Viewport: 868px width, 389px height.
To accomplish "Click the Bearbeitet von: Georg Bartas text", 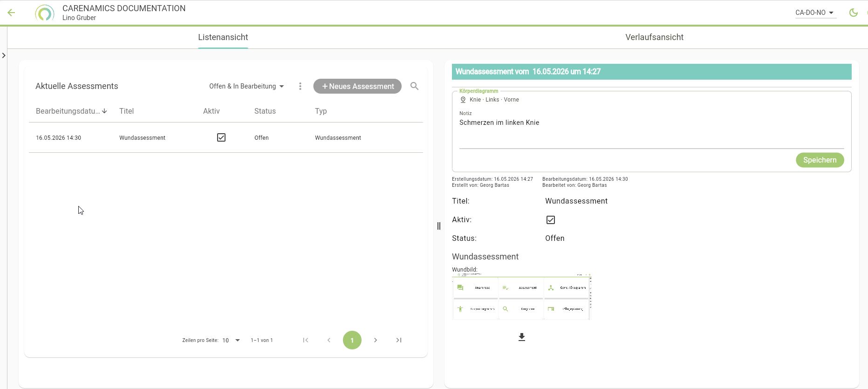I will [x=574, y=185].
